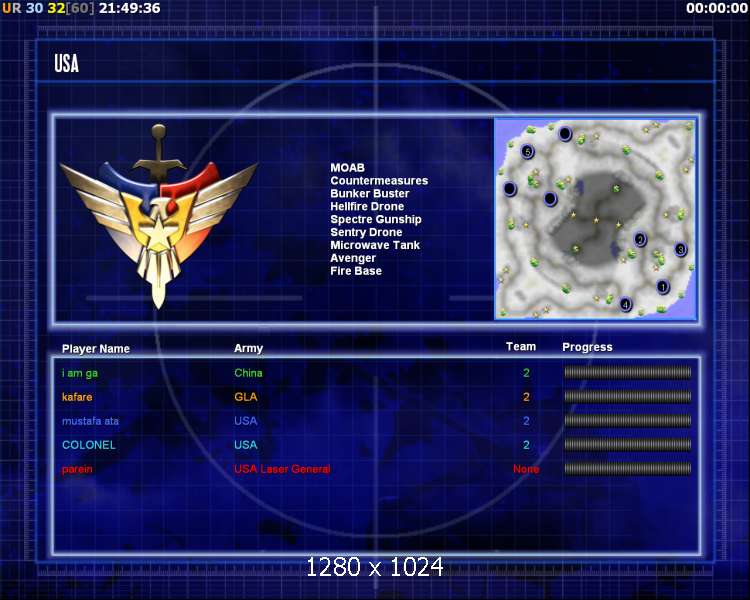Click the "Player Name" column header
Screen dimensions: 750x600
pos(96,349)
